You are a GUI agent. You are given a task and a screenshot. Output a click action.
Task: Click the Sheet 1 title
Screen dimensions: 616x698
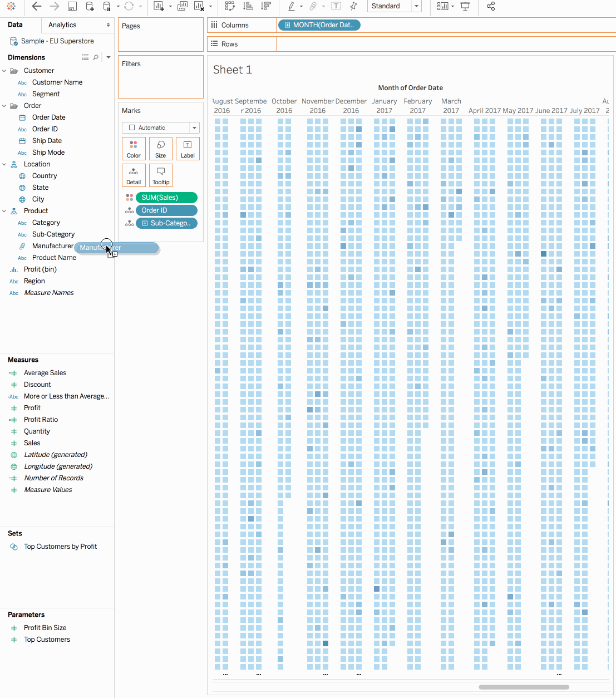click(x=233, y=70)
